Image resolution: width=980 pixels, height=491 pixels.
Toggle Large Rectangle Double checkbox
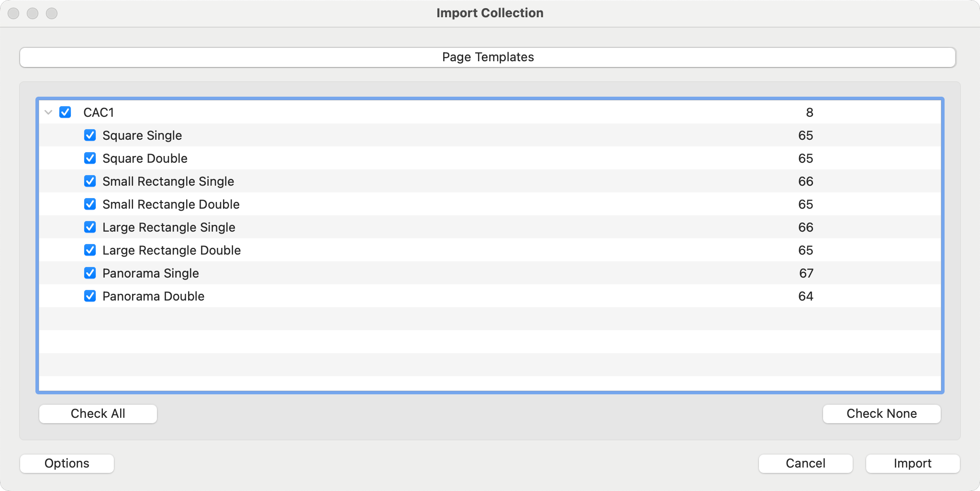coord(90,250)
